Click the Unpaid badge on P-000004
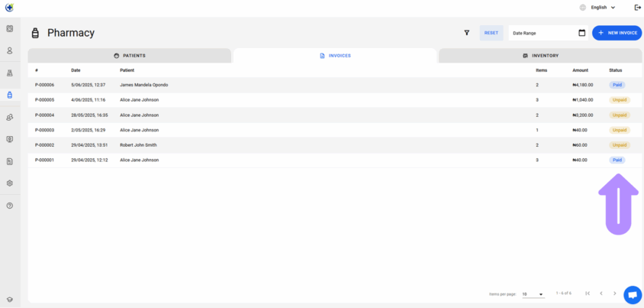The height and width of the screenshot is (308, 644). tap(620, 115)
